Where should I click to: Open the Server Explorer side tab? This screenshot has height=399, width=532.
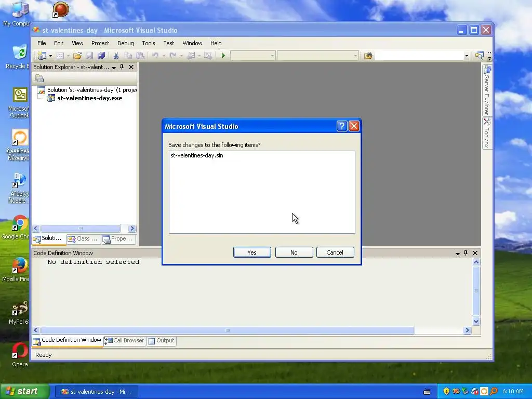[487, 90]
